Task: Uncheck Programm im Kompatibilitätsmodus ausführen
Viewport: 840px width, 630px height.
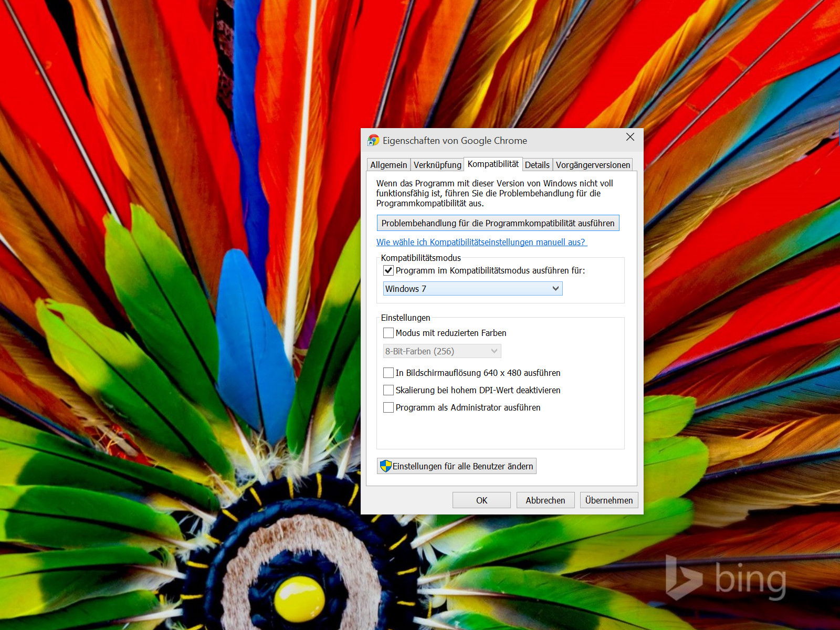Action: (x=388, y=271)
